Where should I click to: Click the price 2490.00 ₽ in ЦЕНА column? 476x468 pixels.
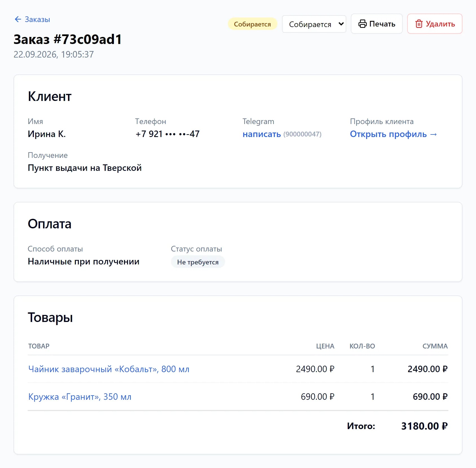[315, 369]
